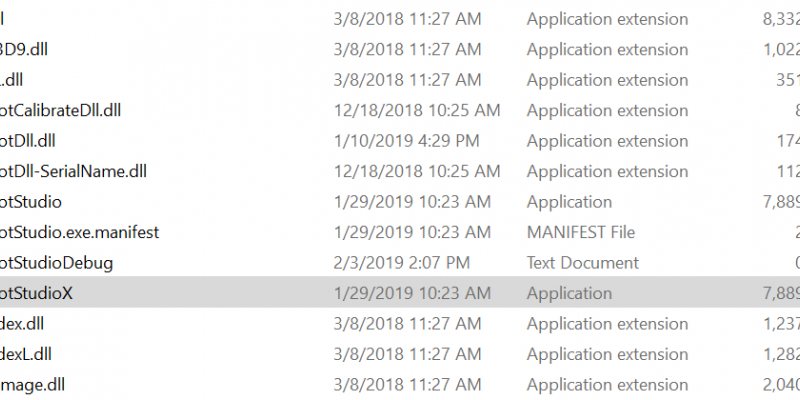Click the Application type of highlighted StudioX row
800x400 pixels.
click(569, 293)
